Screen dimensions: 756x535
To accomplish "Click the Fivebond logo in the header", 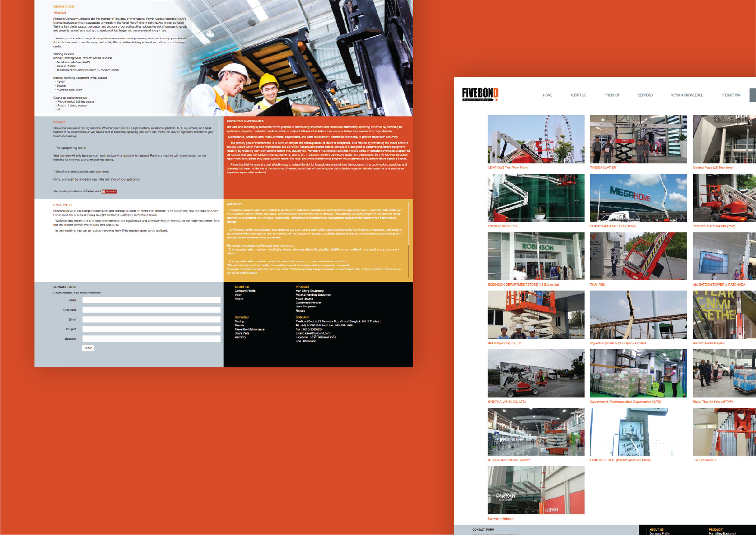I will 480,94.
